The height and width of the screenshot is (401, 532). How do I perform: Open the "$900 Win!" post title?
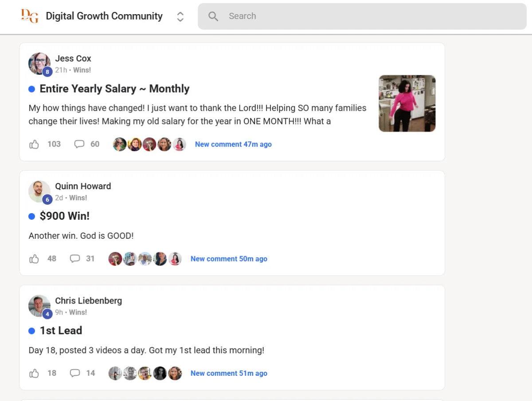[x=65, y=216]
